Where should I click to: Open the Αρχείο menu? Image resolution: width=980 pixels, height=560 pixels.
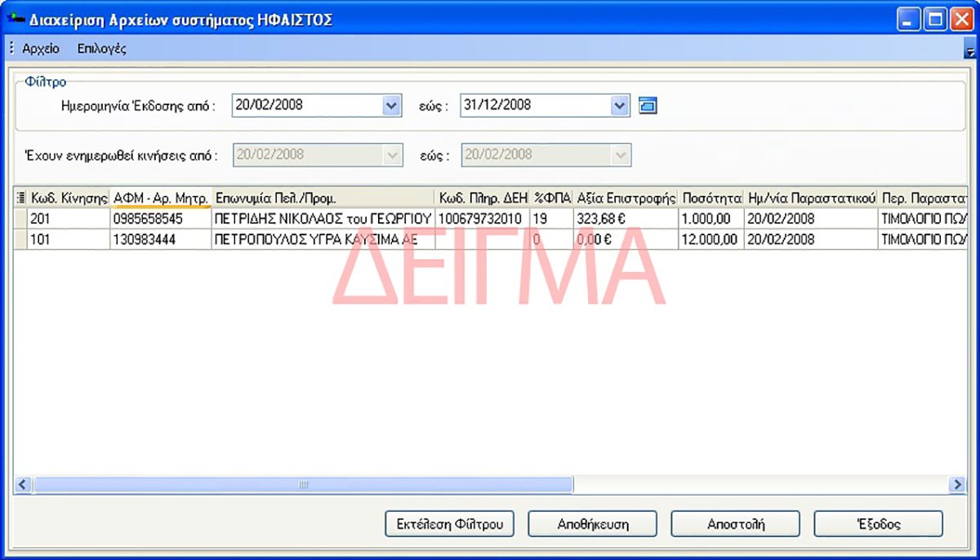click(x=41, y=48)
